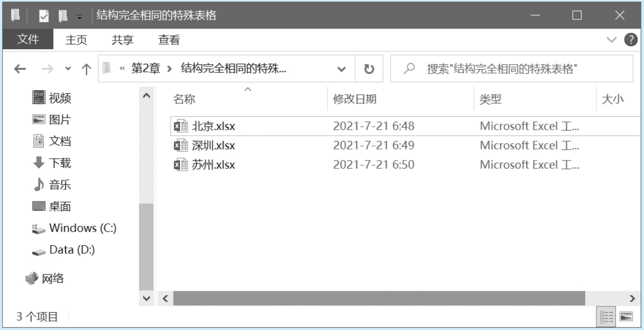Click the date 2021-7-21 6:48

(x=374, y=126)
